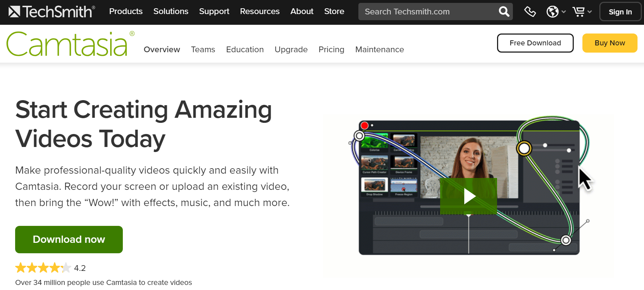Click the Sign In button
644x290 pixels.
pos(620,12)
